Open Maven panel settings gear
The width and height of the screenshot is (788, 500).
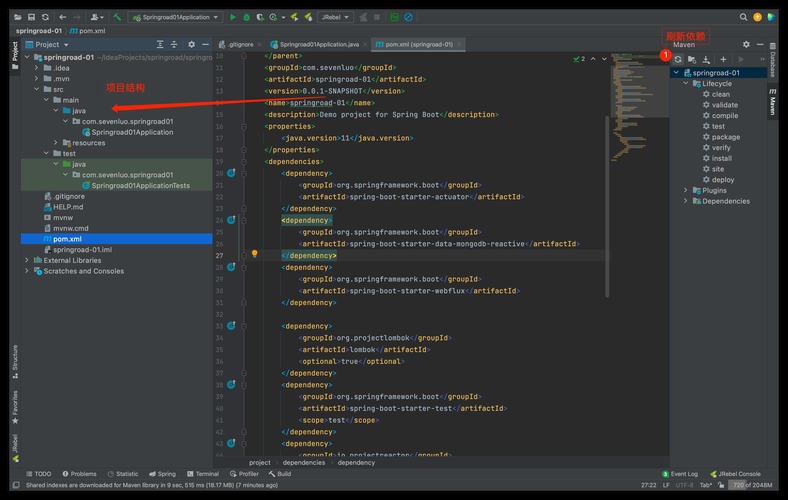click(746, 45)
